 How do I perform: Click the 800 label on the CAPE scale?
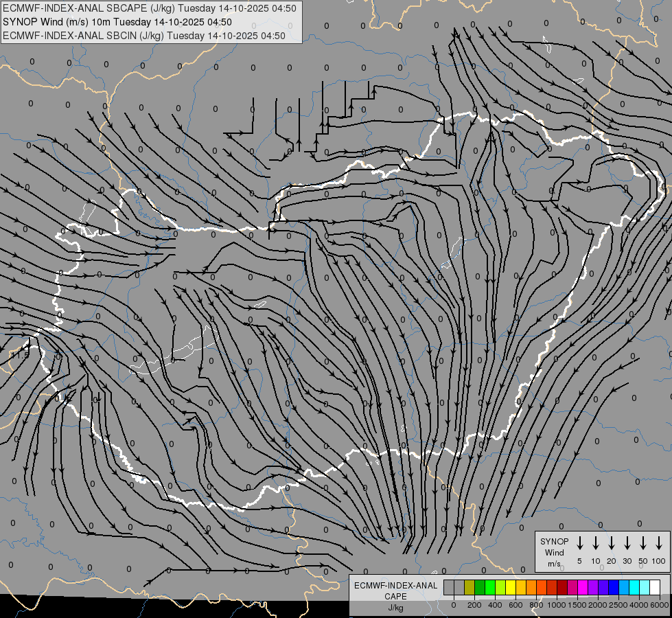[x=536, y=605]
